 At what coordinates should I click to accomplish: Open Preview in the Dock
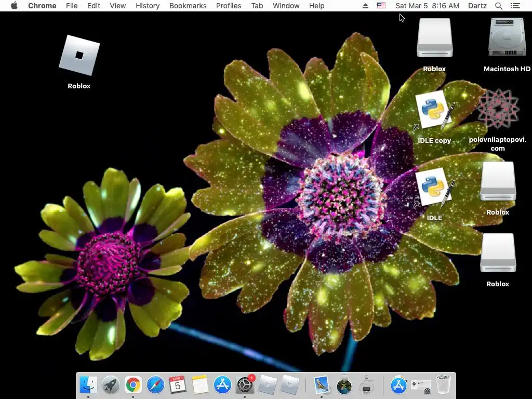click(321, 385)
